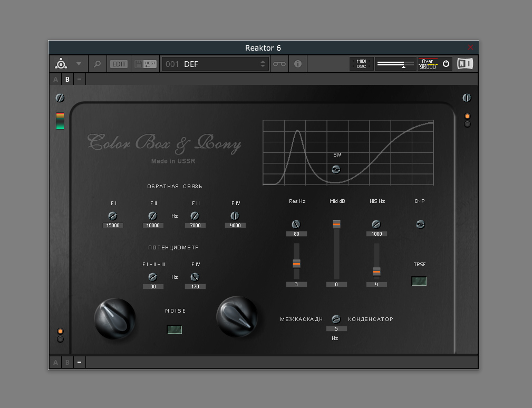
Task: Toggle the TRSF switch
Action: click(x=419, y=281)
